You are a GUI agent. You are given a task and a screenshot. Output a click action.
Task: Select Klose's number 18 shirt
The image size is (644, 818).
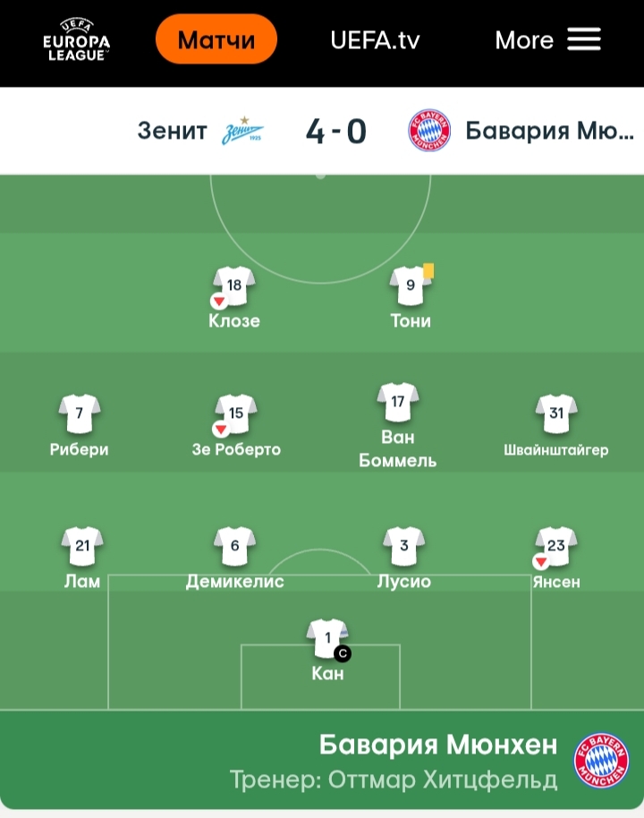(x=234, y=285)
